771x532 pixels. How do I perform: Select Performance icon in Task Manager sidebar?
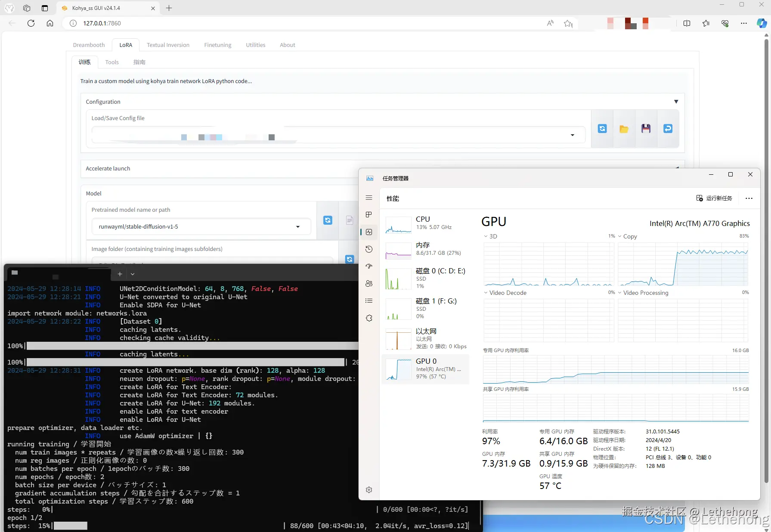(x=369, y=232)
